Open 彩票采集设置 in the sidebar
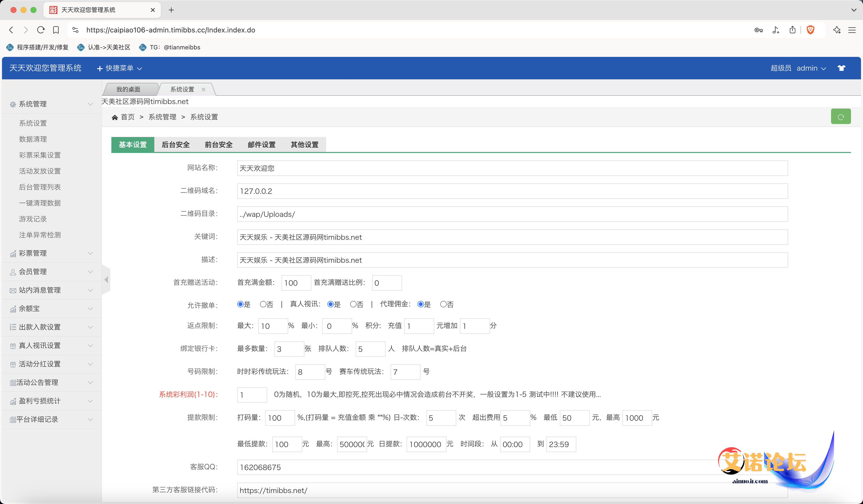This screenshot has width=863, height=504. pyautogui.click(x=40, y=155)
